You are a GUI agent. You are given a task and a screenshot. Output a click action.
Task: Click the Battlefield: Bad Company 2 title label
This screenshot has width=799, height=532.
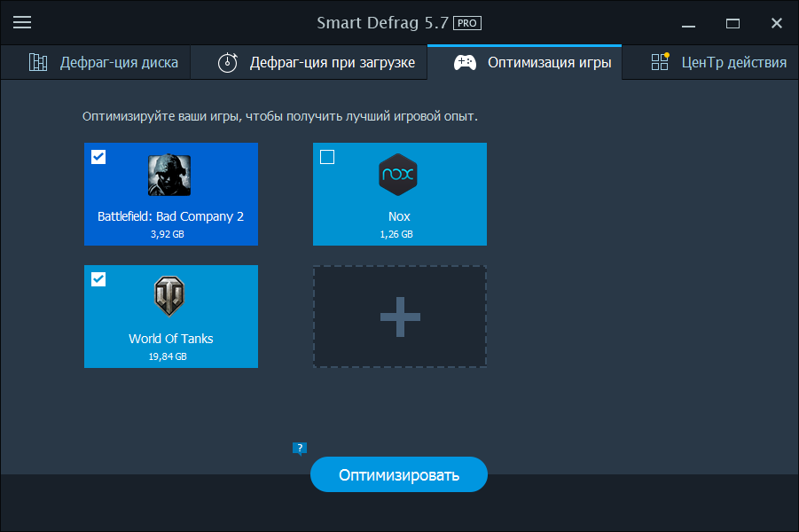point(170,216)
